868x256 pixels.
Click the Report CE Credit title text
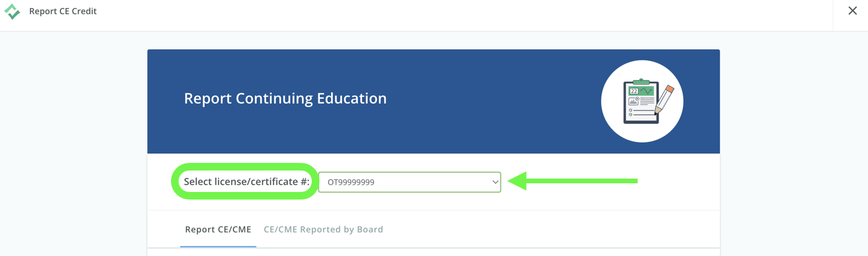click(63, 11)
